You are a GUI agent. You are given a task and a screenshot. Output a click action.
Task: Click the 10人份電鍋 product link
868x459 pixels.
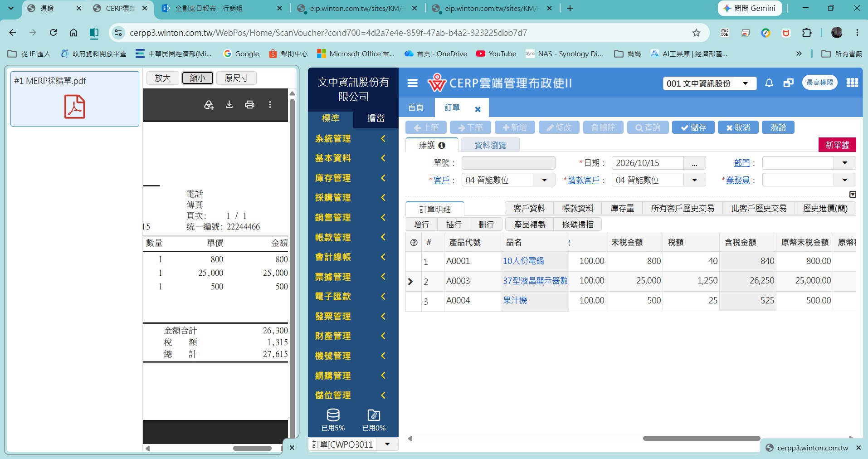point(523,261)
